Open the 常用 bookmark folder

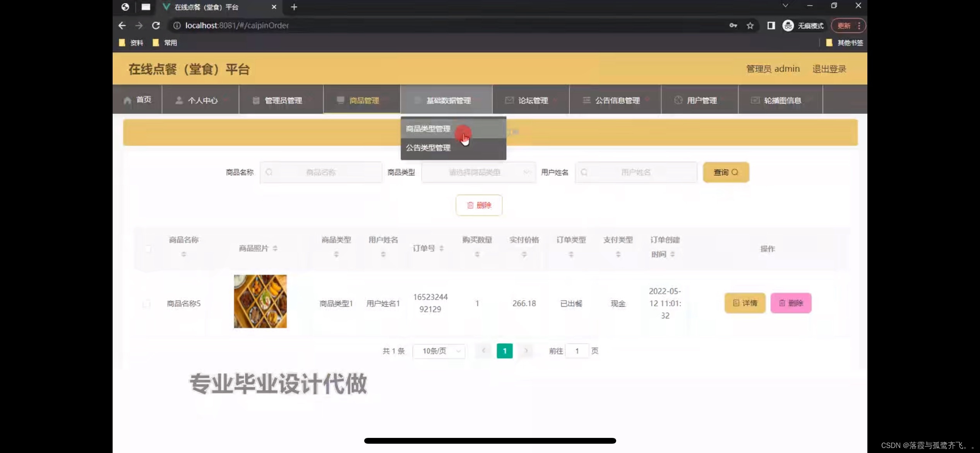165,43
